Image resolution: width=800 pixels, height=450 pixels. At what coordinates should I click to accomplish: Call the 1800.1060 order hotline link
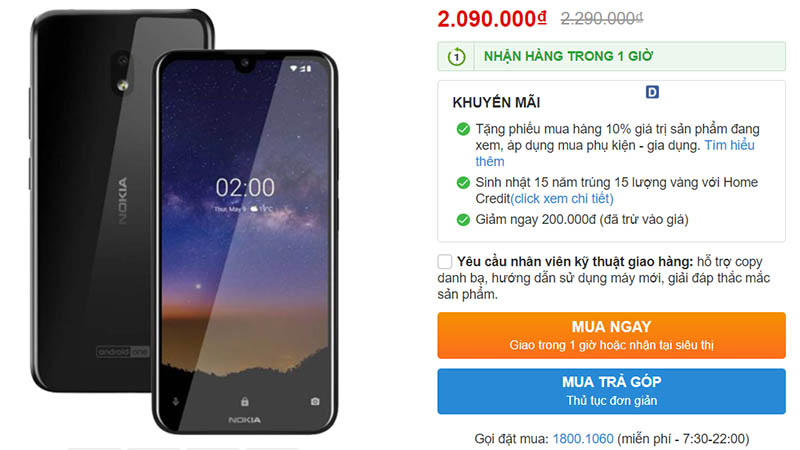(x=583, y=439)
